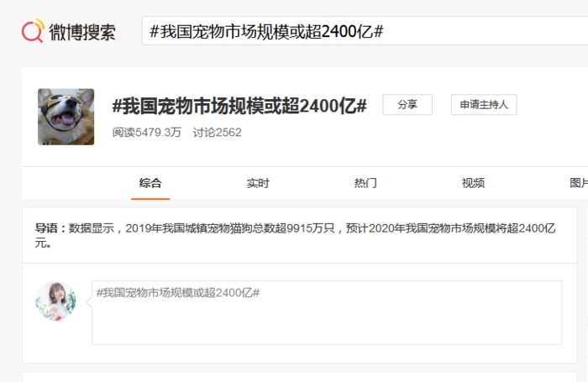Click the orange Weibo search logo icon
Screen dimensions: 588x382
32,32
